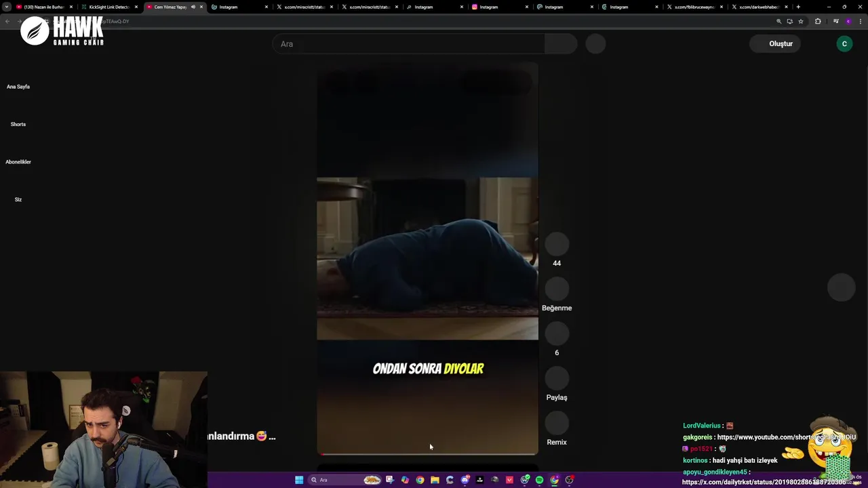868x488 pixels.
Task: Open Copilot from the taskbar
Action: (405, 480)
